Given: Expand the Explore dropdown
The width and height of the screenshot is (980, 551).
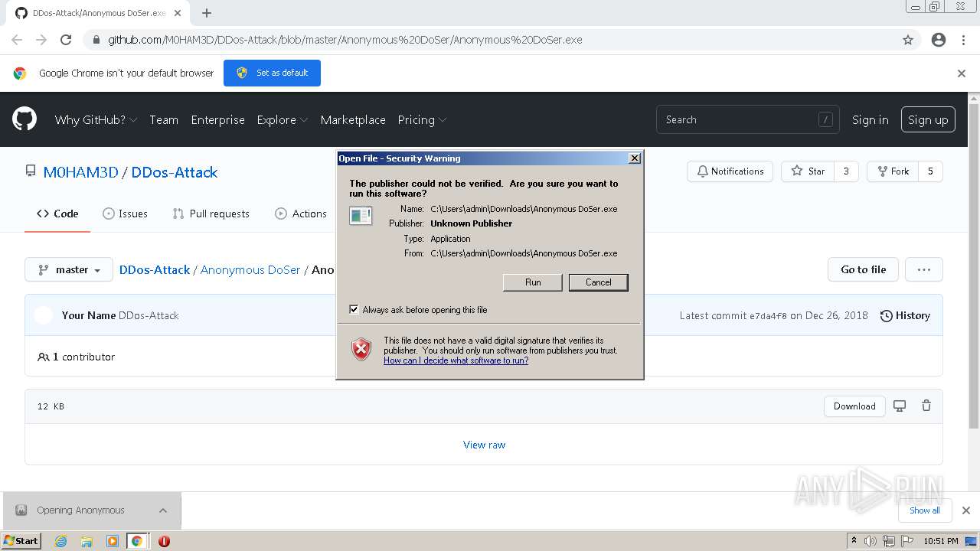Looking at the screenshot, I should pos(283,120).
